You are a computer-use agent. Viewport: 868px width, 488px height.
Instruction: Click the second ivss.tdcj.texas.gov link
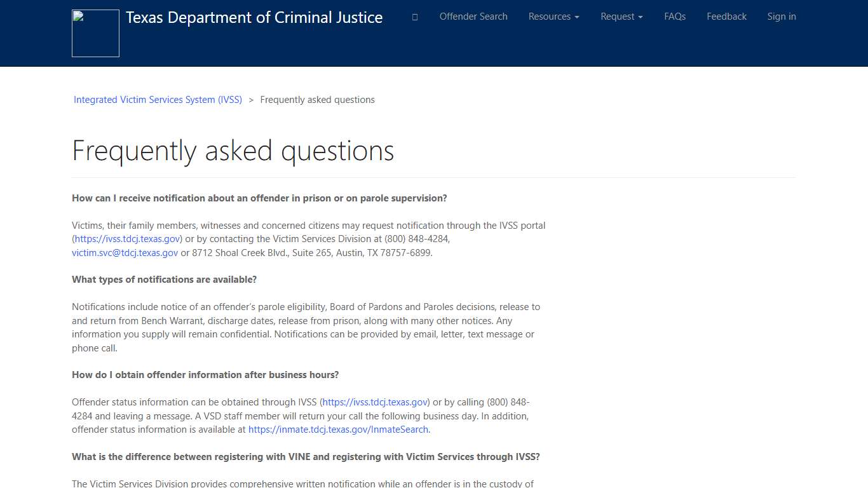coord(375,402)
